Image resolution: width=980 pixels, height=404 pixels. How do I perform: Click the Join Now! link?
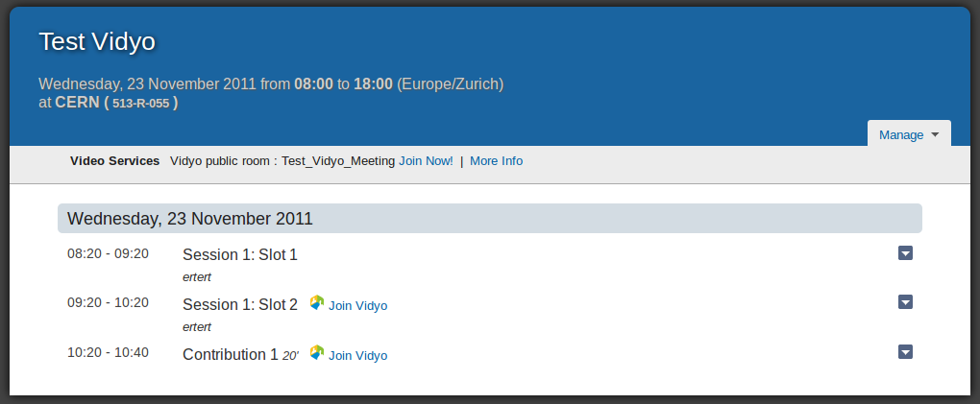(426, 161)
